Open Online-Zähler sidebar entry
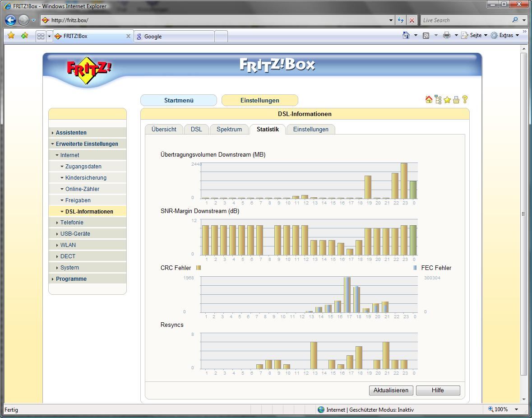Screen dimensions: 532x418 (88, 189)
